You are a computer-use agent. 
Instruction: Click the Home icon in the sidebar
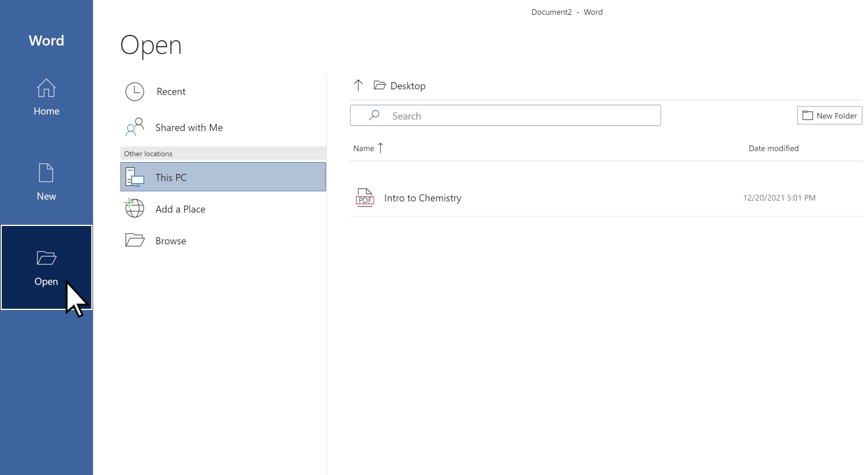(46, 88)
